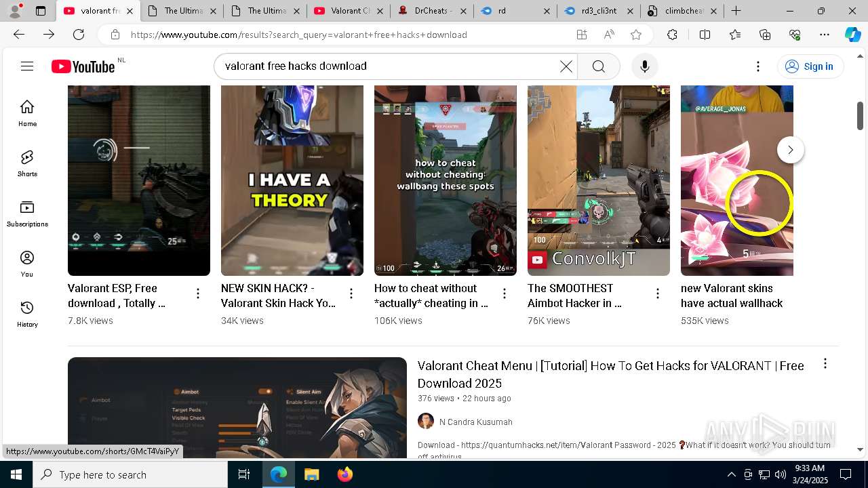This screenshot has width=868, height=488.
Task: Open Edge collections icon
Action: [765, 35]
